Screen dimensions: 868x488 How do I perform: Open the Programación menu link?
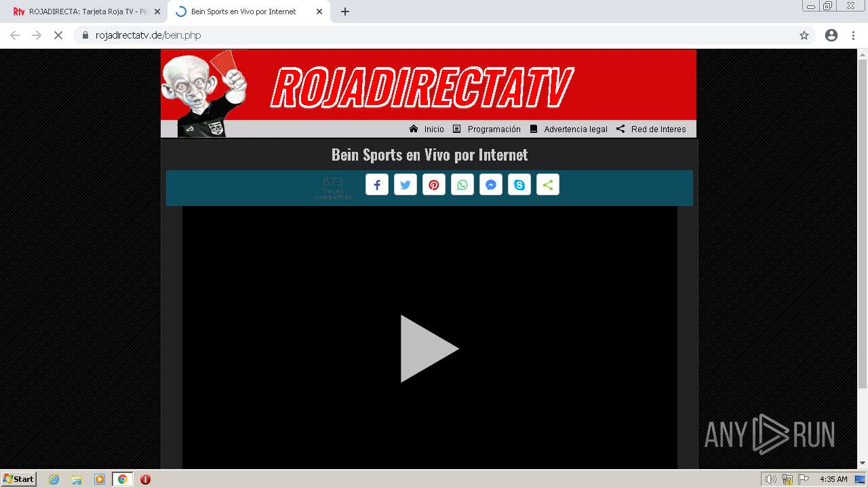(x=494, y=129)
